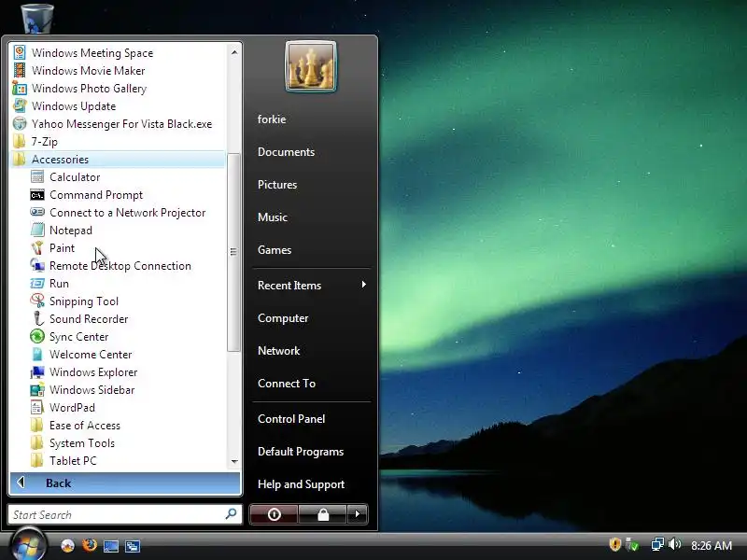
Task: Expand the Recent Items submenu arrow
Action: (x=364, y=285)
